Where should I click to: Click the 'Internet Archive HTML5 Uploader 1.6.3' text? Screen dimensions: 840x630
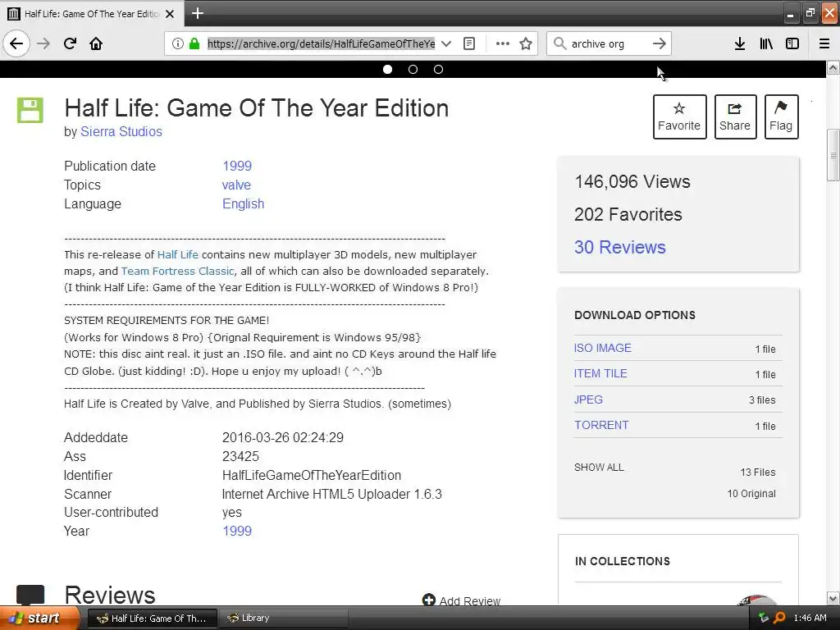click(x=331, y=494)
